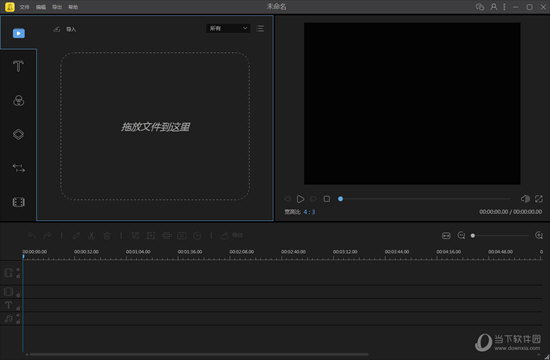Click the picture-in-picture track icon

click(8, 292)
